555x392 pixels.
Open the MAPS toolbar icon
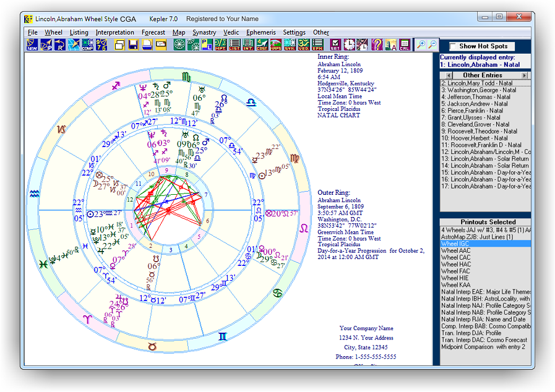[x=276, y=45]
